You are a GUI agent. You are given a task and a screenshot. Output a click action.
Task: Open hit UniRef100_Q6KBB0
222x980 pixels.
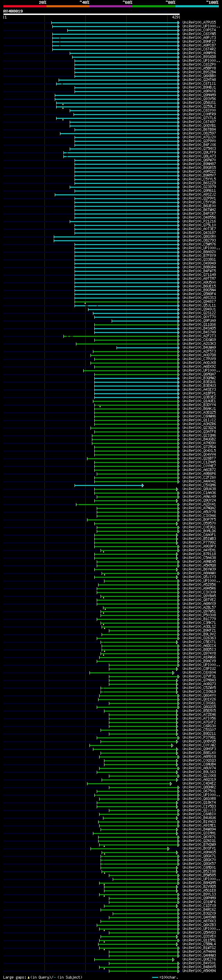[x=199, y=76]
